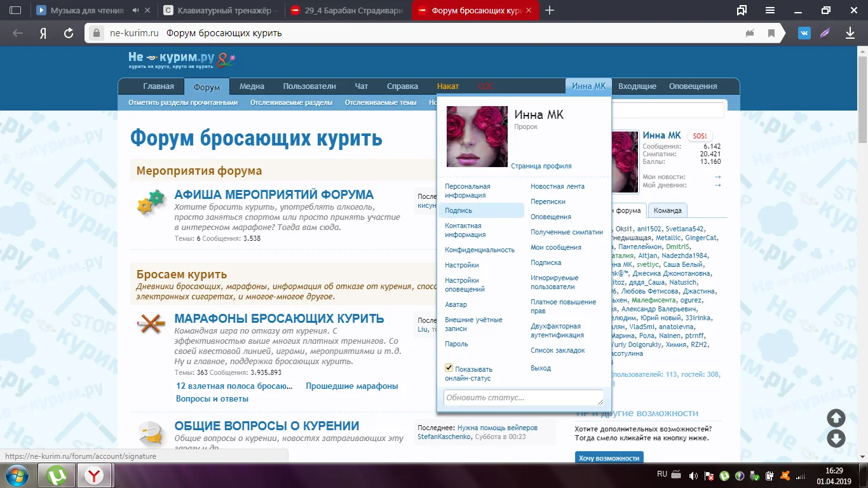
Task: Open the purple feather extension icon
Action: 825,33
